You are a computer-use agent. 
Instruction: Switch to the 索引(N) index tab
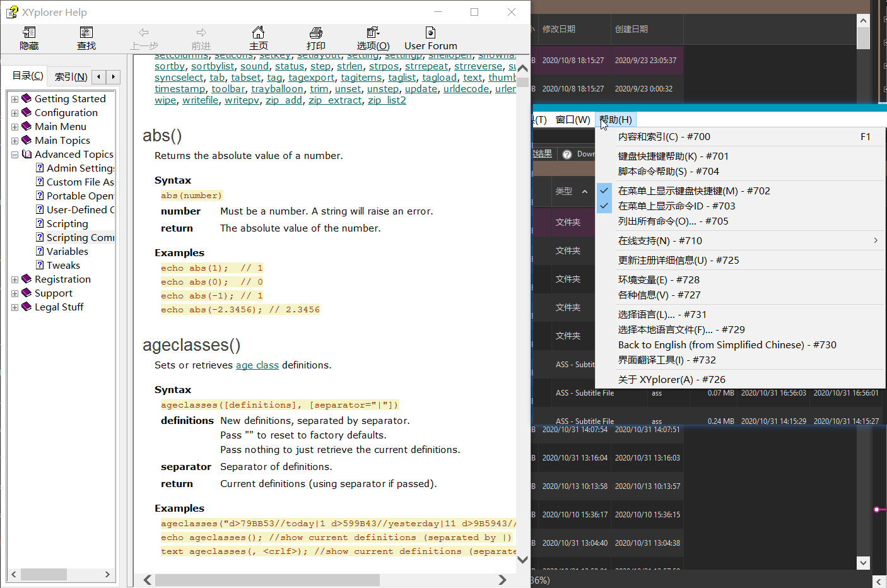click(x=71, y=77)
